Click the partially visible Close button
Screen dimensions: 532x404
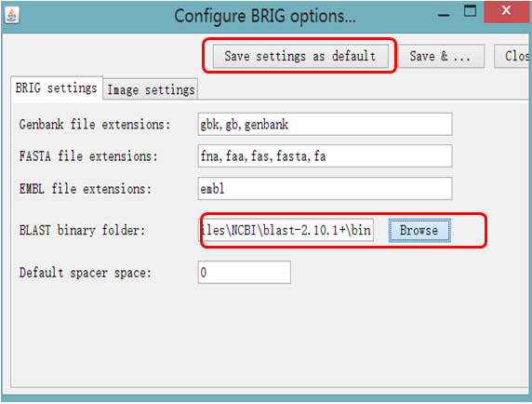(513, 57)
